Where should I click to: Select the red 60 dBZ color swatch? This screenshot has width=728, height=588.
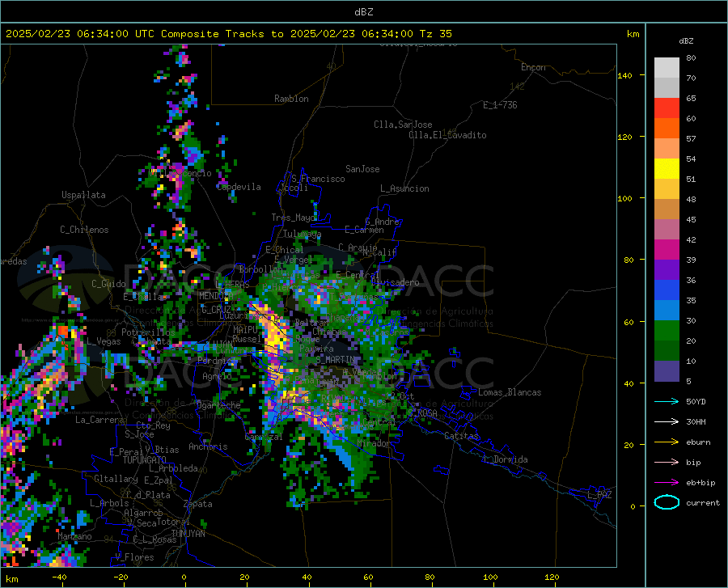(667, 108)
